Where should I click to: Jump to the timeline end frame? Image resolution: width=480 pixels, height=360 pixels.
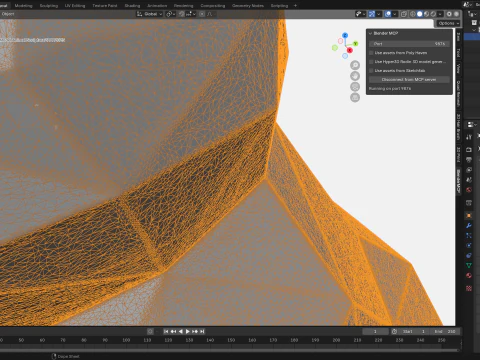pyautogui.click(x=202, y=331)
